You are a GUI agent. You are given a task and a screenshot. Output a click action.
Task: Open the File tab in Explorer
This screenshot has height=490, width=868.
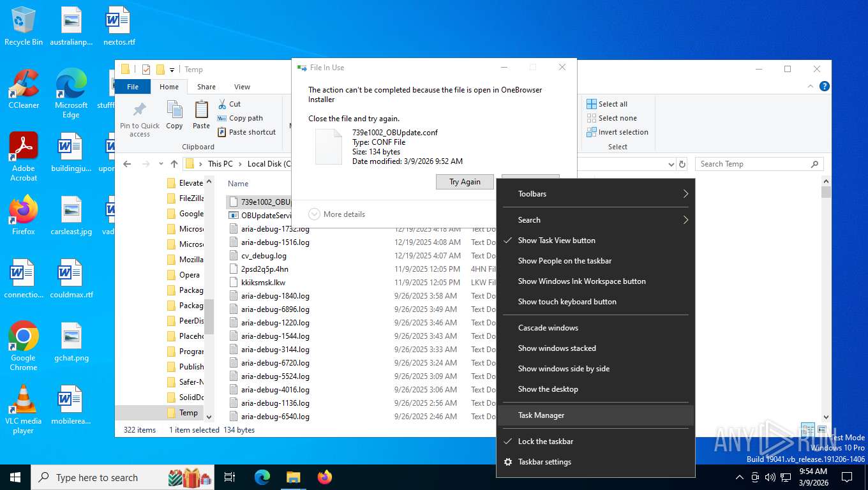[133, 87]
